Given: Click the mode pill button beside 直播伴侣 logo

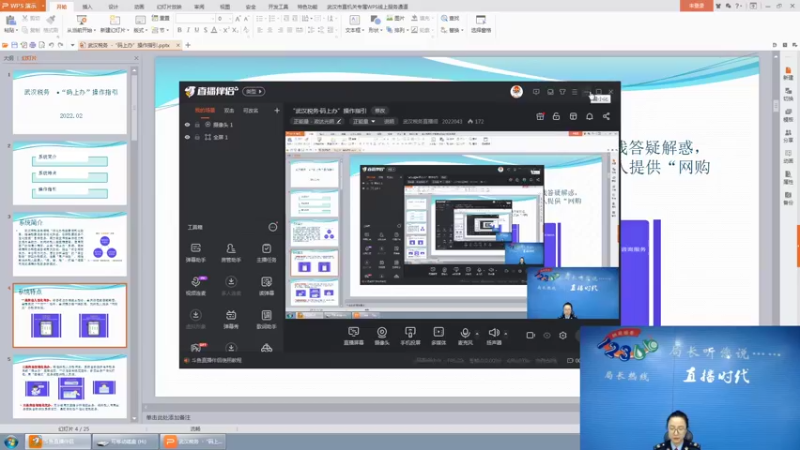Looking at the screenshot, I should 254,91.
